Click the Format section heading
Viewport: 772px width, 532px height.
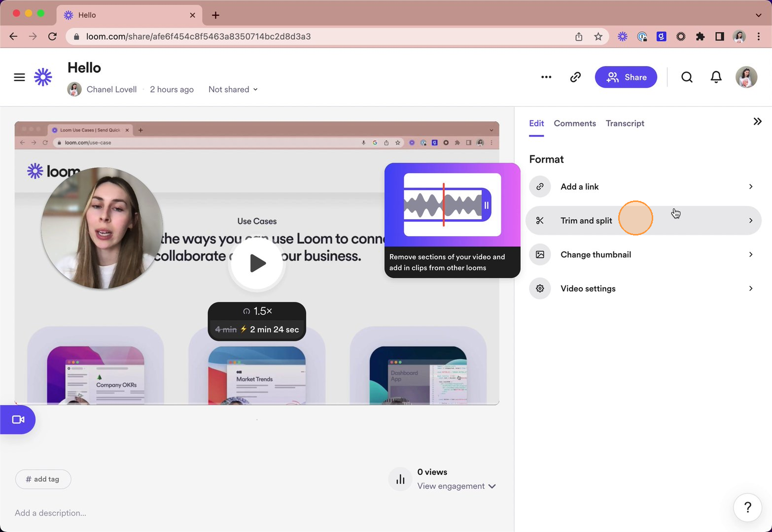click(x=546, y=159)
